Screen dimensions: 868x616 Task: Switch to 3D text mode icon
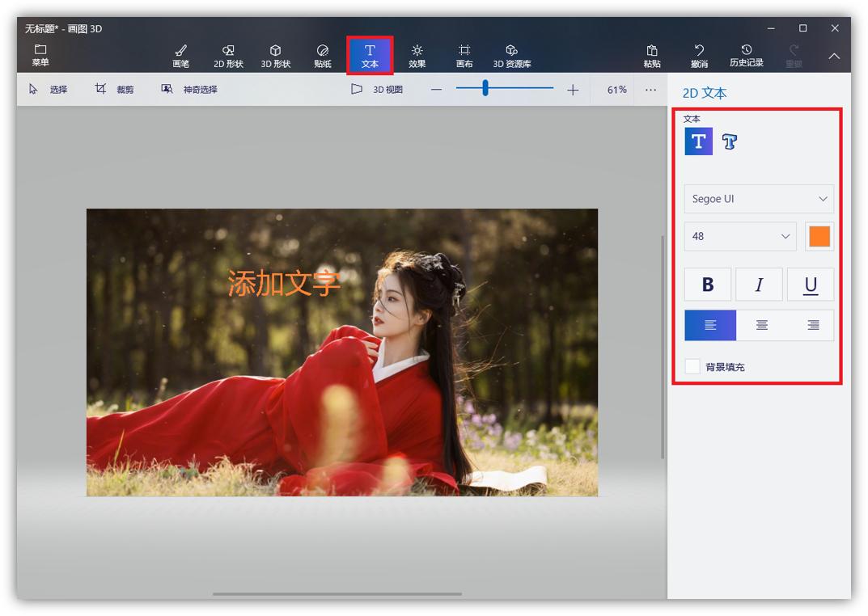[730, 142]
